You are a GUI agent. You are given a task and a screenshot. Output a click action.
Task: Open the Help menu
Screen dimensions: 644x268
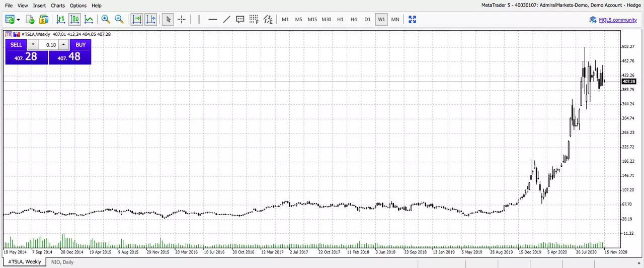click(96, 6)
